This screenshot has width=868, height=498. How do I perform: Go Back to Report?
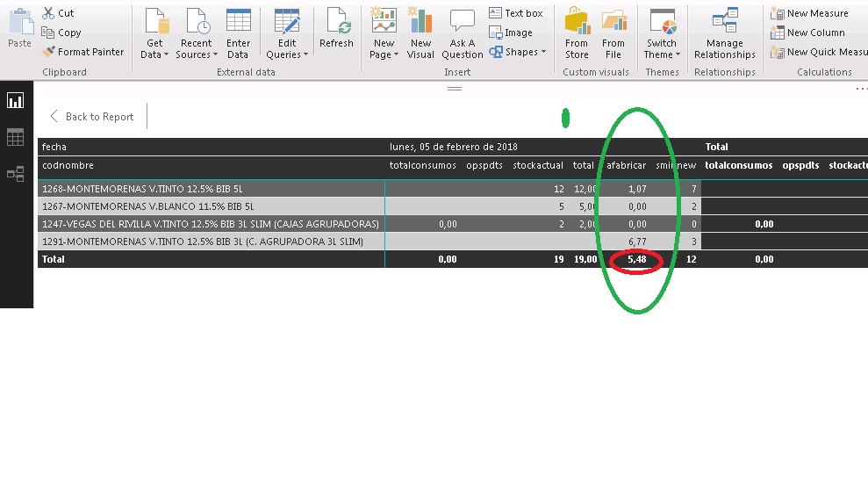(x=92, y=116)
